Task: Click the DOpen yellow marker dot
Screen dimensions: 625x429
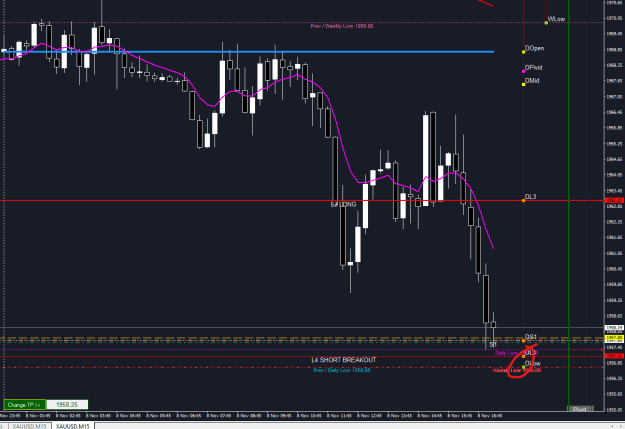Action: [x=523, y=52]
